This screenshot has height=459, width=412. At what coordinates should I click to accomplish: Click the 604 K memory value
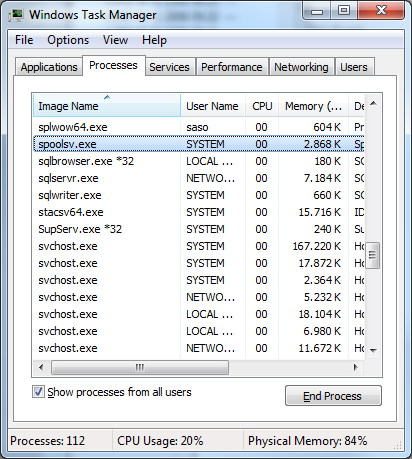click(327, 127)
